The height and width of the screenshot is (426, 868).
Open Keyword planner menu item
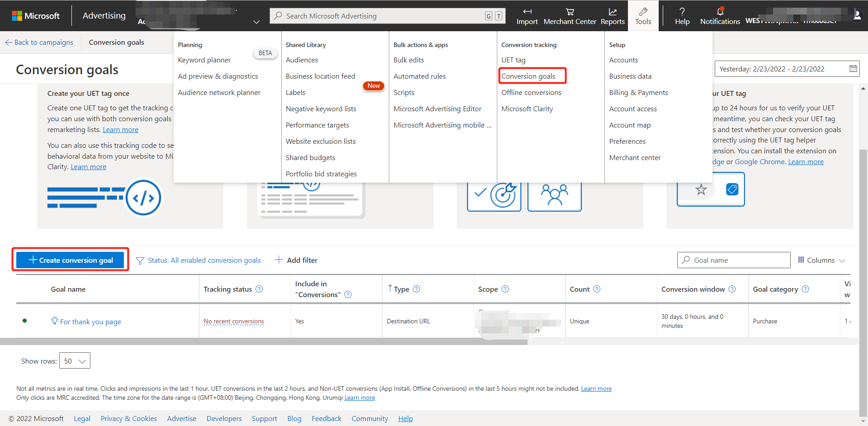click(204, 60)
